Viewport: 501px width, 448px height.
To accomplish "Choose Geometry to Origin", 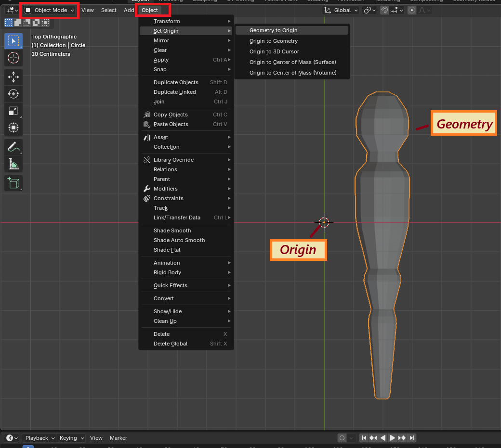I will pos(292,30).
